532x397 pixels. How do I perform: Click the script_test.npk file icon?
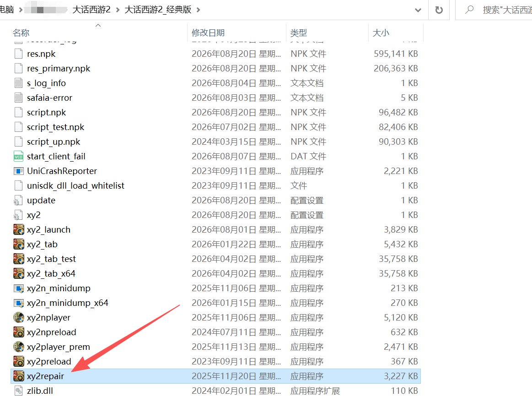pyautogui.click(x=19, y=127)
